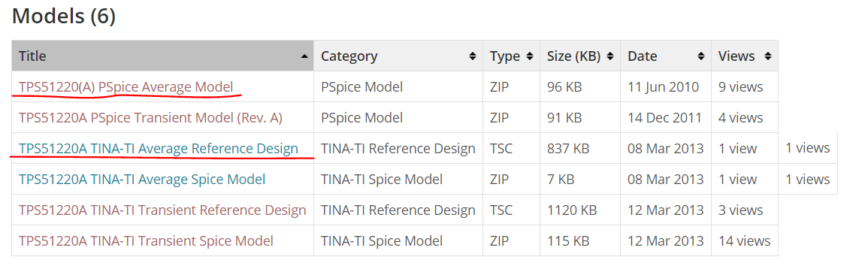Click the Views header text
The width and height of the screenshot is (868, 272).
pyautogui.click(x=736, y=56)
